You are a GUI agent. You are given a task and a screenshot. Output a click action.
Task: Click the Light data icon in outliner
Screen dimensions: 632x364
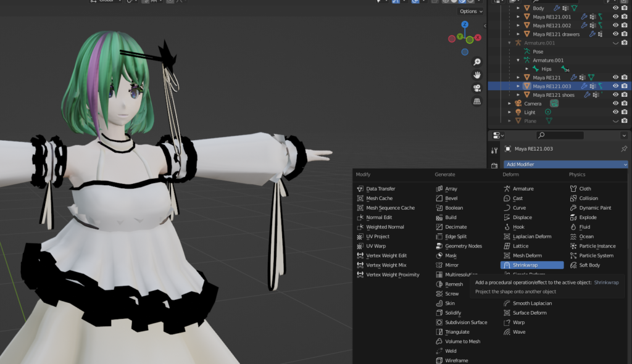548,112
